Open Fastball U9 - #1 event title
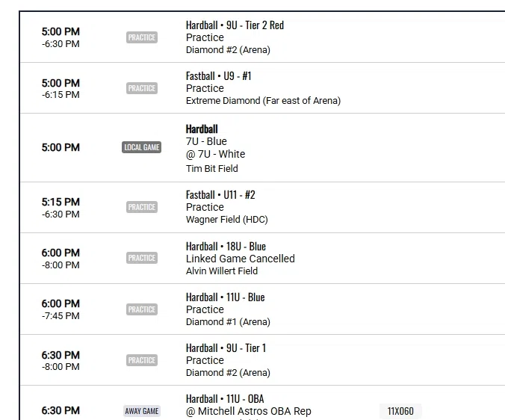This screenshot has width=505, height=420. (218, 76)
